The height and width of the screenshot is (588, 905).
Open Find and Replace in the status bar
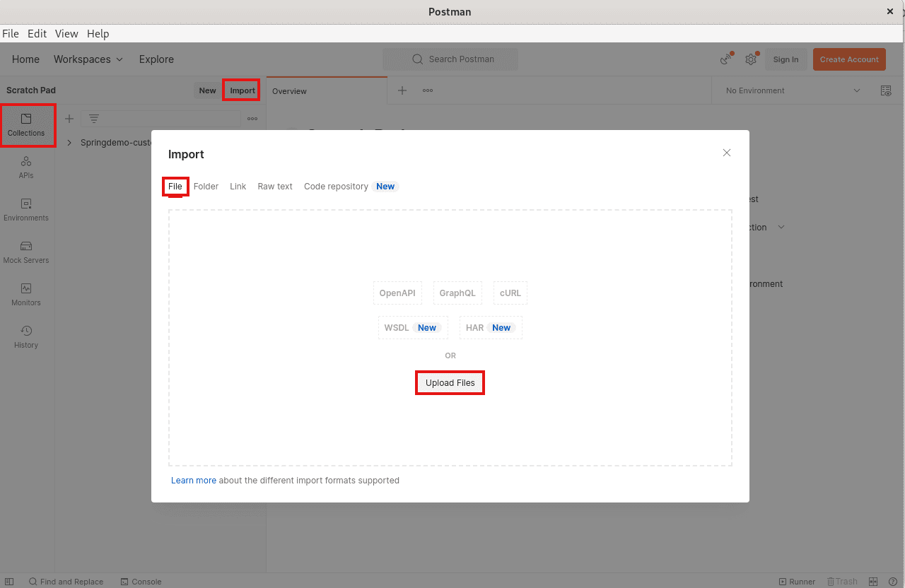pos(66,582)
